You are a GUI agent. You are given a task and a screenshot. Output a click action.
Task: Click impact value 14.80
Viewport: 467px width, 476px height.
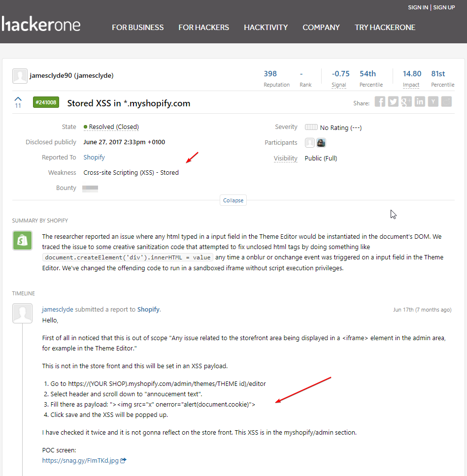412,74
